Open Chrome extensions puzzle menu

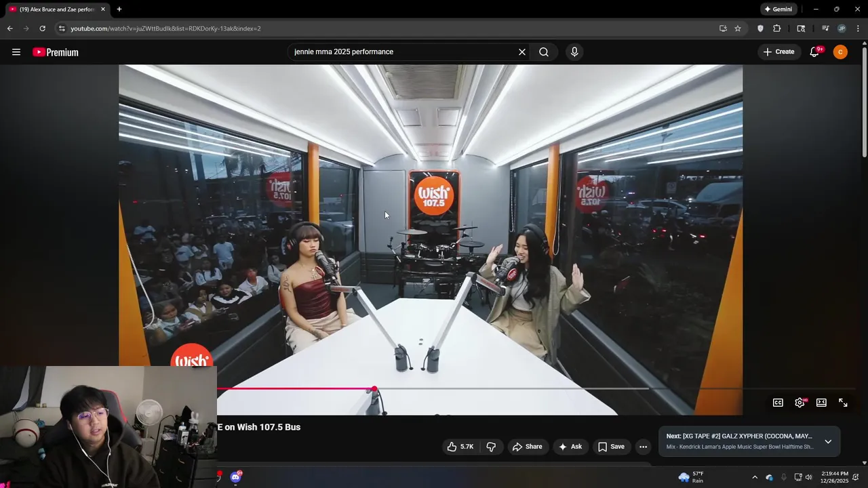pyautogui.click(x=777, y=28)
